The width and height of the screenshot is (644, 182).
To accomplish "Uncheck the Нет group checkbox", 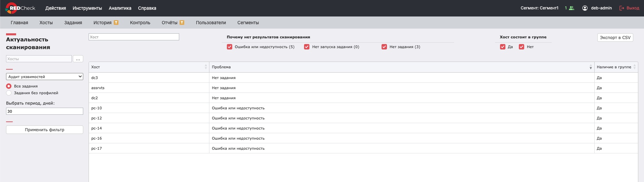I will [x=522, y=47].
